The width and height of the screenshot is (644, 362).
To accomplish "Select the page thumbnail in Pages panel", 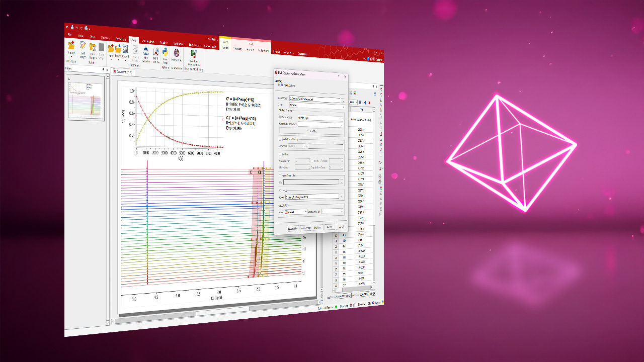I will pos(86,99).
